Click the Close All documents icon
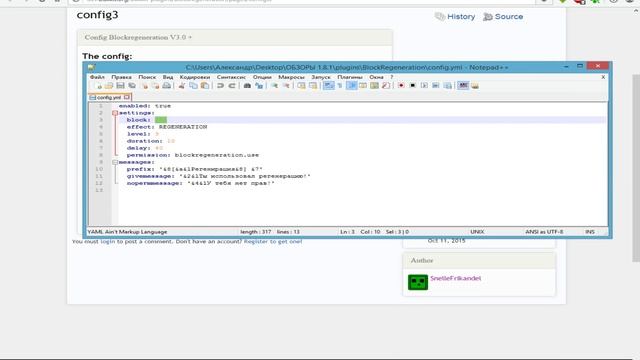This screenshot has width=640, height=360. tap(156, 86)
